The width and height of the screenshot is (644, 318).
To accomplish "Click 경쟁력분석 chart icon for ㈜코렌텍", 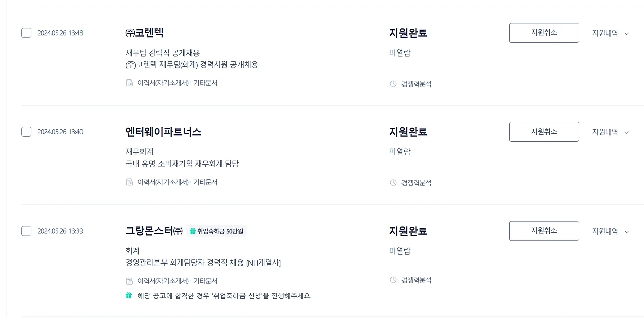I will click(x=393, y=84).
